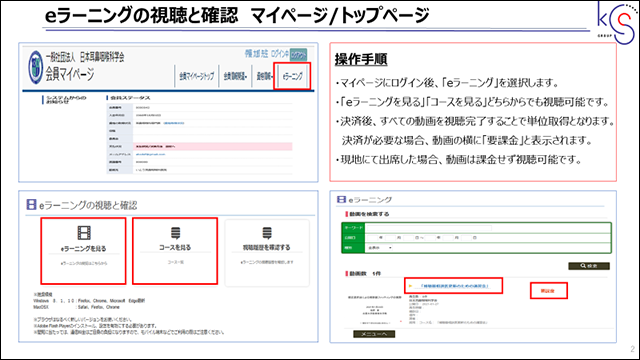
Task: Open the 会員マイページトップ tab
Action: [x=196, y=76]
